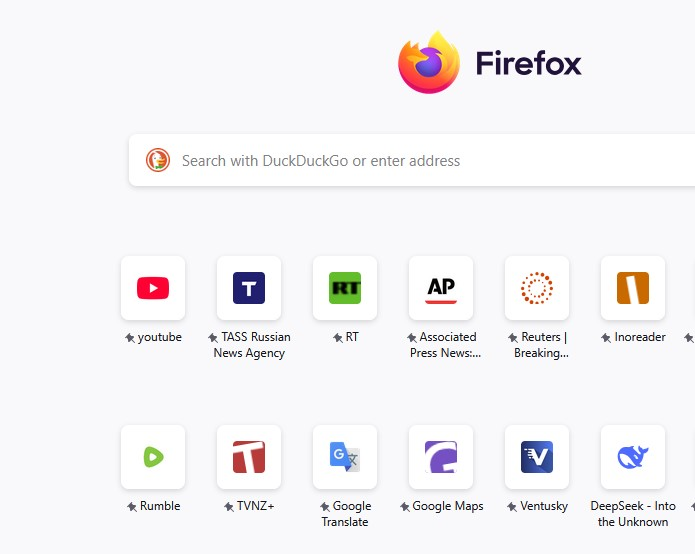Click the Associated Press News label
Viewport: 695px width, 554px height.
(444, 345)
